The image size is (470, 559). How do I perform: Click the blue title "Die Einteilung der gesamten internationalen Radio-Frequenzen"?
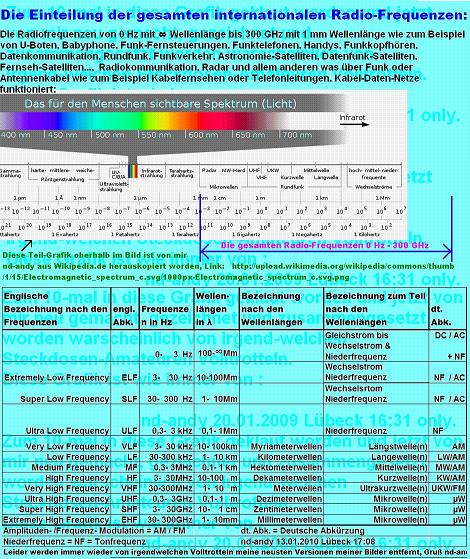[233, 15]
